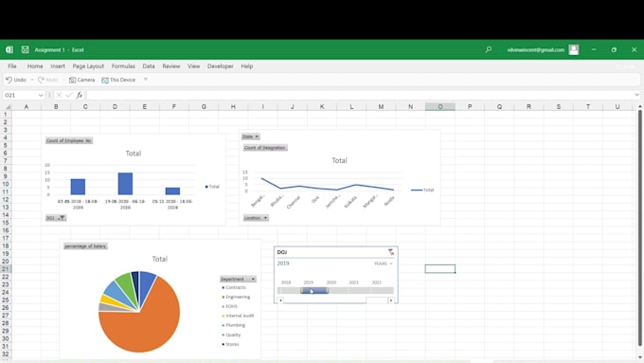Viewport: 644px width, 363px height.
Task: Open the Help tab
Action: click(x=247, y=66)
